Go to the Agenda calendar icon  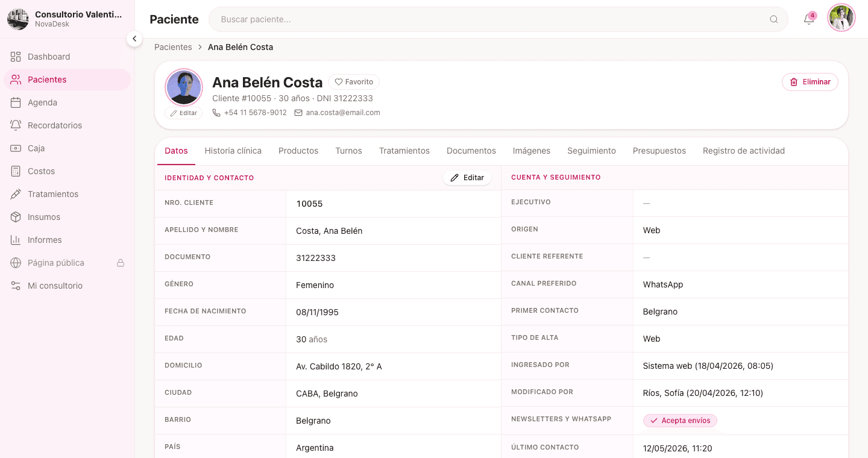tap(16, 102)
